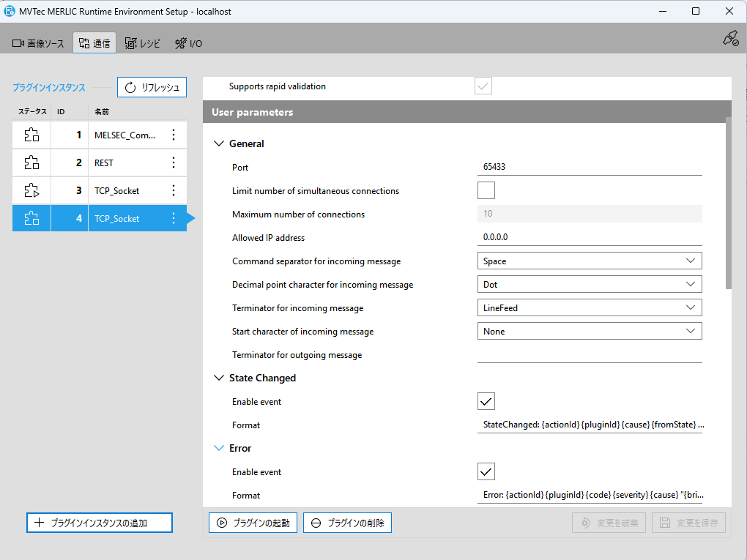Open Decimal point character dropdown
Image resolution: width=747 pixels, height=560 pixels.
point(590,284)
